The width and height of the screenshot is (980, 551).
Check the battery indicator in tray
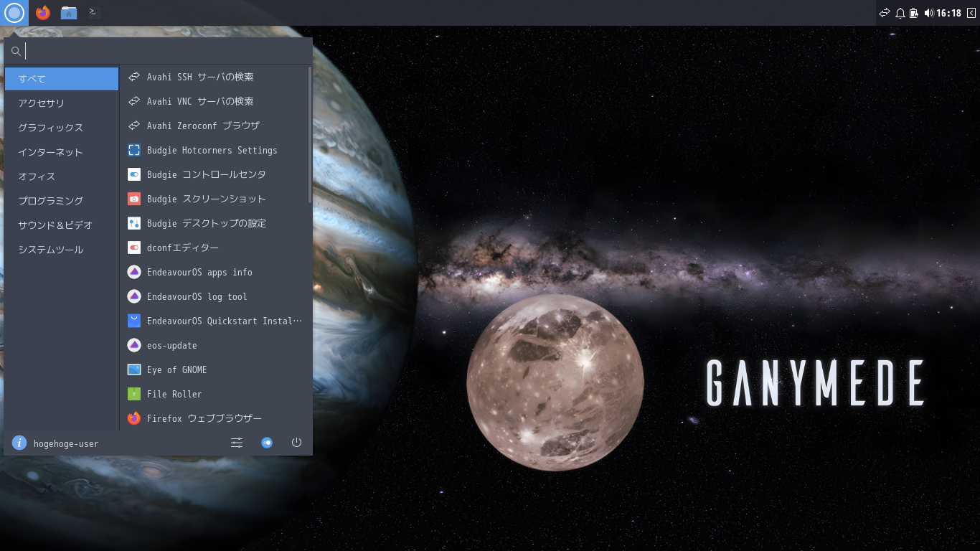(x=914, y=13)
